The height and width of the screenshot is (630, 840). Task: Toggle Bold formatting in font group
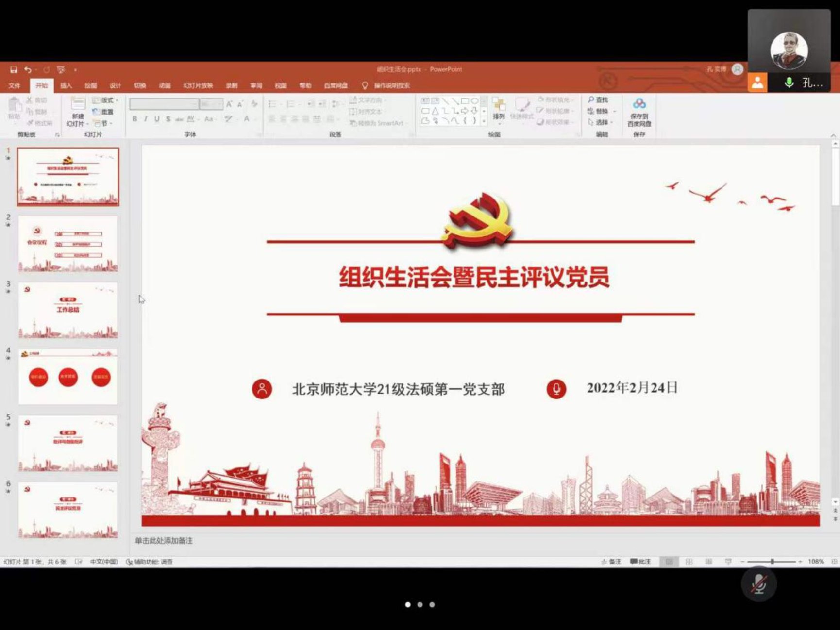[134, 119]
